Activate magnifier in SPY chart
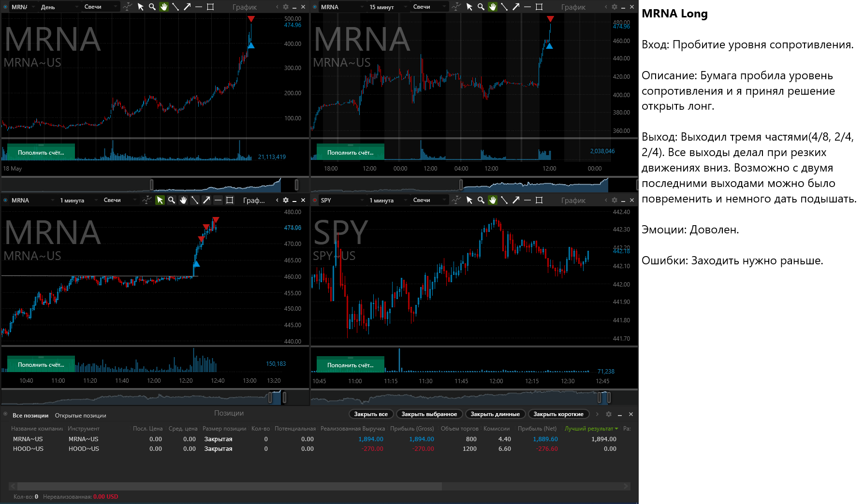Image resolution: width=864 pixels, height=504 pixels. pyautogui.click(x=481, y=200)
